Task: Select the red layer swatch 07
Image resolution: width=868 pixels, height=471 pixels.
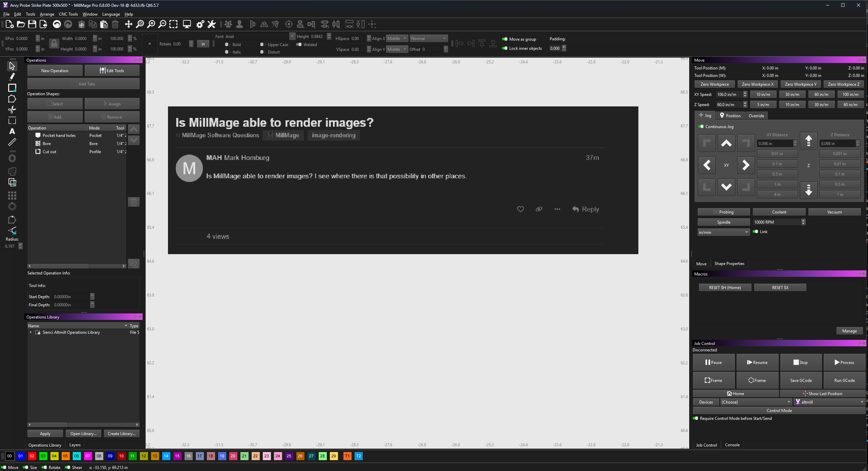Action: point(88,456)
